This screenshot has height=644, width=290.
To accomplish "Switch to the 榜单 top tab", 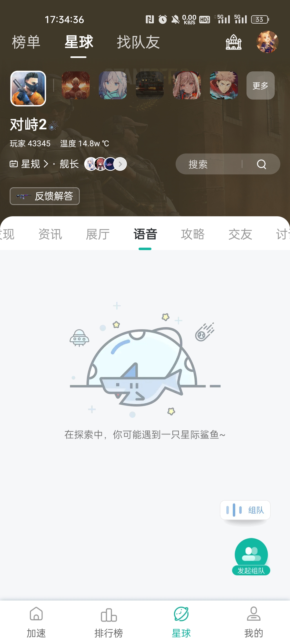I will [x=26, y=42].
